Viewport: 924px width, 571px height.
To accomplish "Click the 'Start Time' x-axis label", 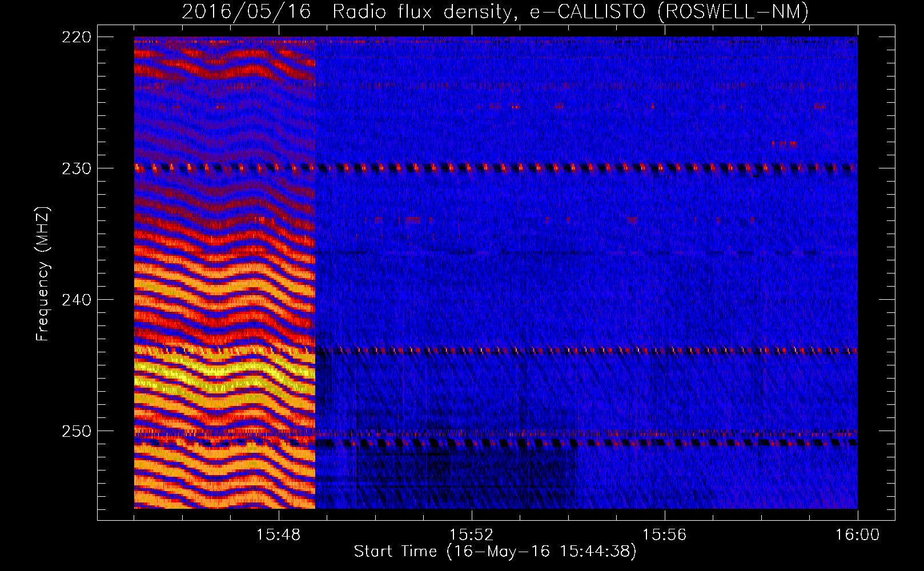I will tap(495, 552).
